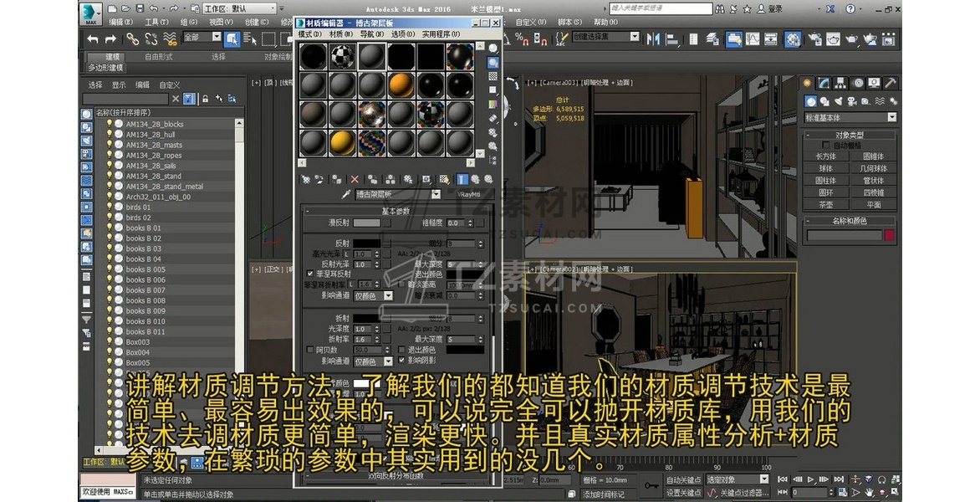Toggle the 影响阴影 affect shadows checkbox
The height and width of the screenshot is (502, 980).
point(401,361)
